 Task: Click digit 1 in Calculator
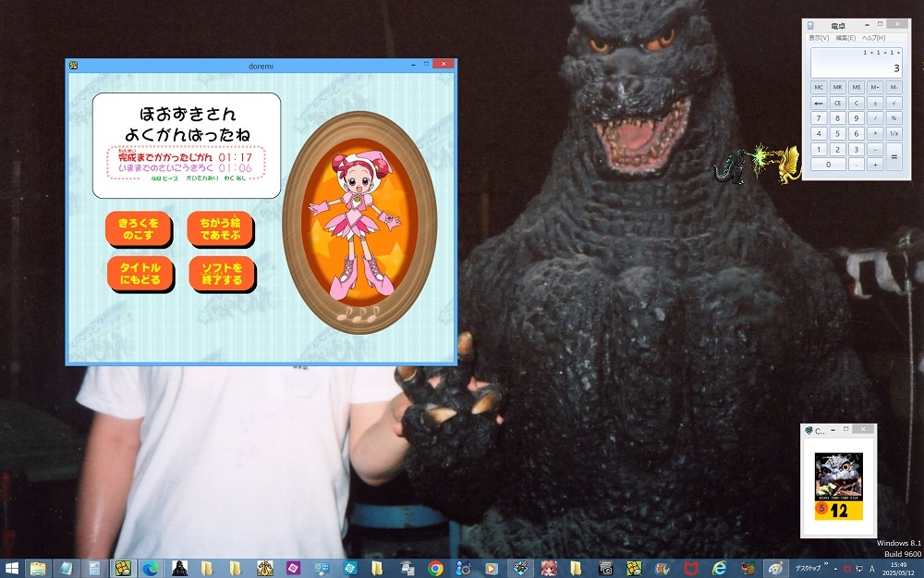click(819, 149)
